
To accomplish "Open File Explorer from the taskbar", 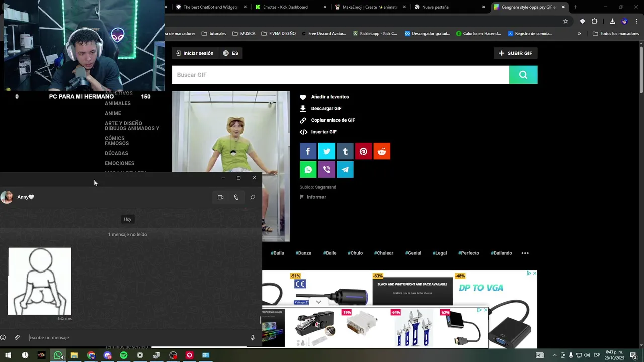I will click(x=74, y=355).
